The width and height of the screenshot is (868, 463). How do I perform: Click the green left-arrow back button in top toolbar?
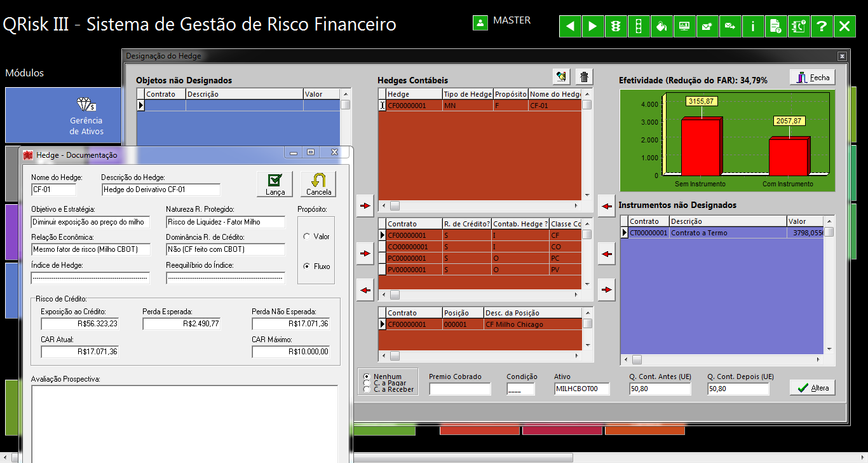click(570, 26)
